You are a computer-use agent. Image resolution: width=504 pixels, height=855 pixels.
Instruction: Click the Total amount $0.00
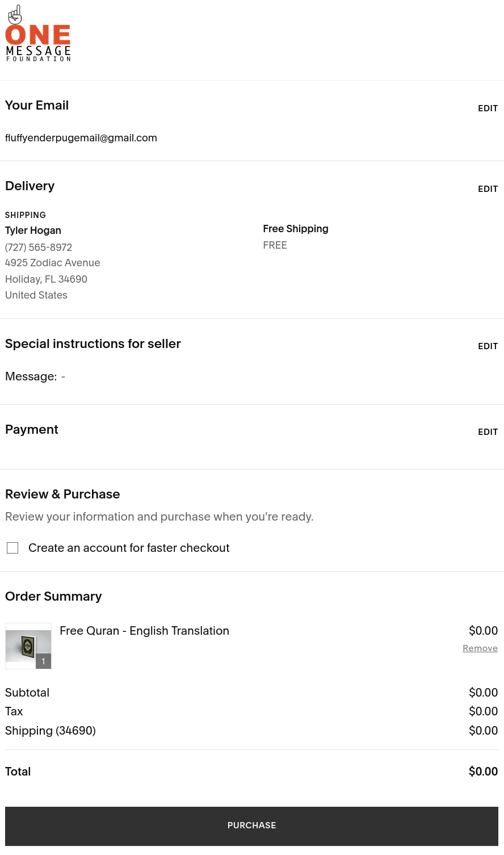483,772
